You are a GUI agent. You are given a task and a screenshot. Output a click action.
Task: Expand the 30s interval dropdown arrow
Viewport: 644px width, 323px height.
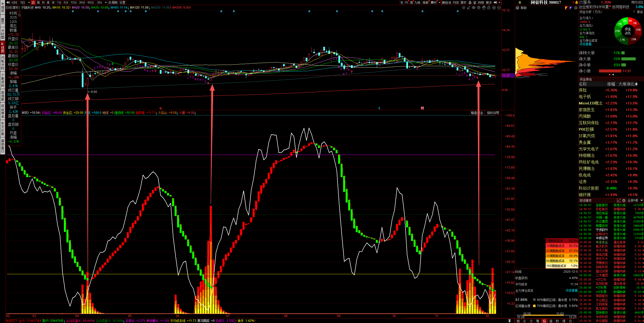[x=106, y=3]
